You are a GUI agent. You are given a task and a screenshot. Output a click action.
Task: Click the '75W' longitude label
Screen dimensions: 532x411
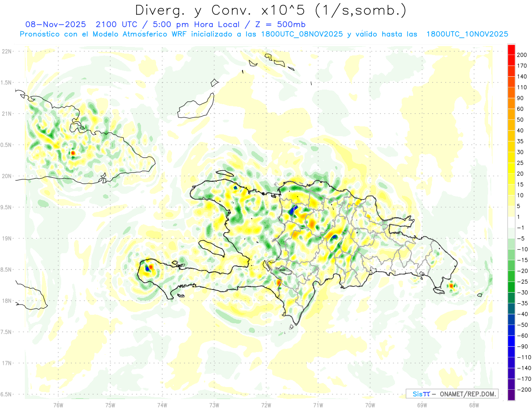110,405
